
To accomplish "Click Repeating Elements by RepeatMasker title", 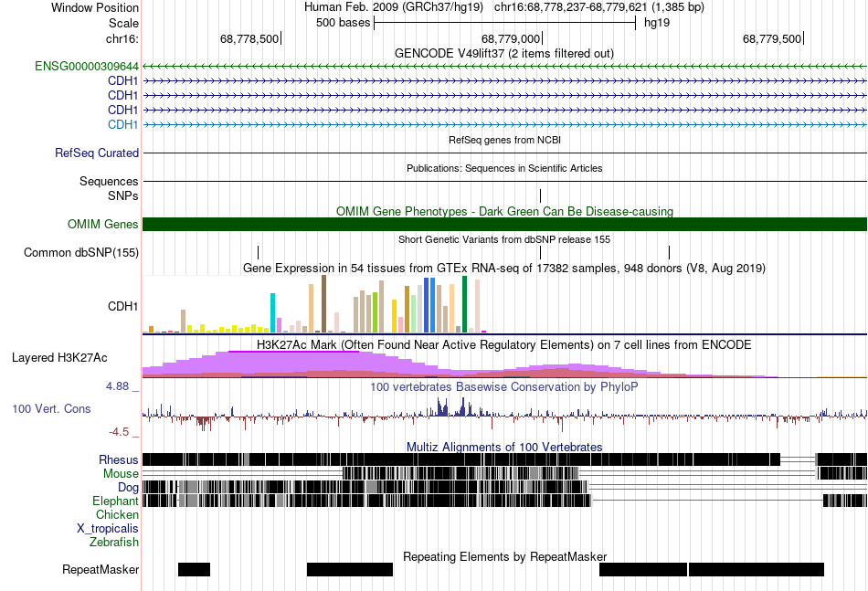I will 505,556.
